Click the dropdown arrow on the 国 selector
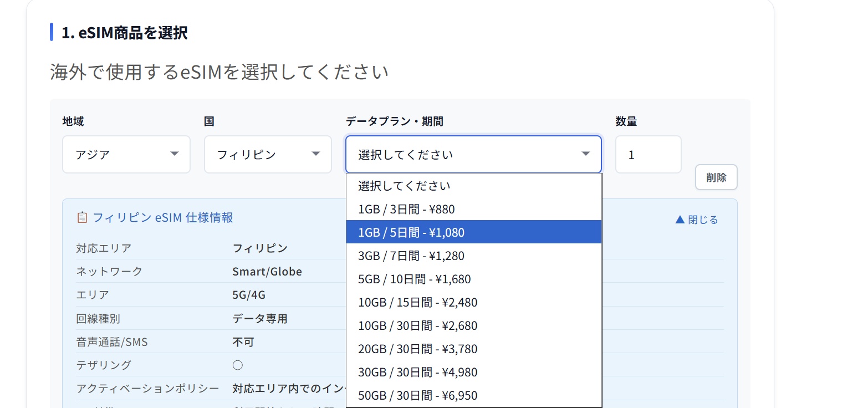 tap(315, 154)
